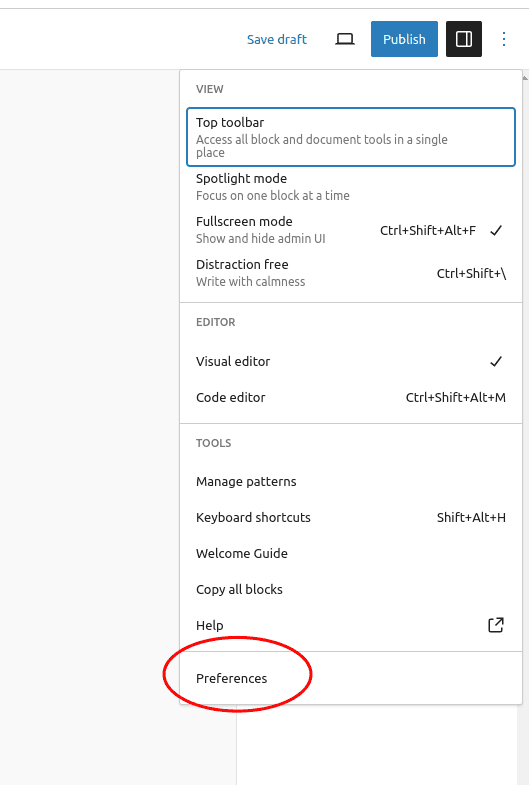Click Save draft link

pos(277,39)
